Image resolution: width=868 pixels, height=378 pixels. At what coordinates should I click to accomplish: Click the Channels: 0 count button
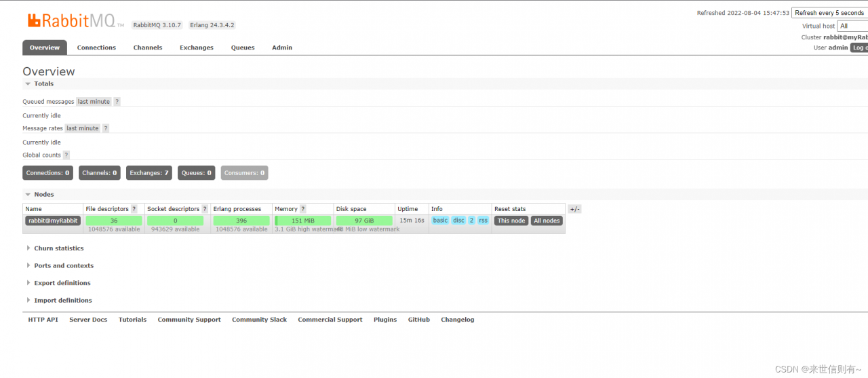[x=100, y=173]
